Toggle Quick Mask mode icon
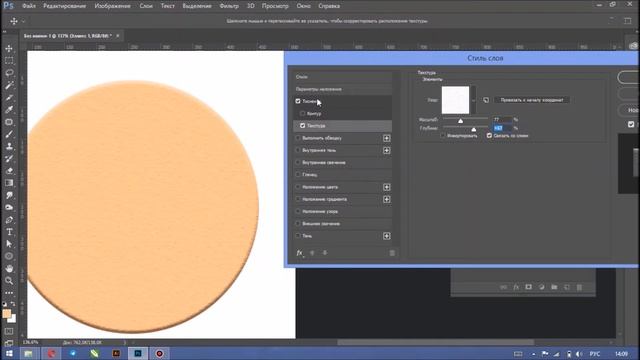Image resolution: width=640 pixels, height=360 pixels. click(x=9, y=331)
